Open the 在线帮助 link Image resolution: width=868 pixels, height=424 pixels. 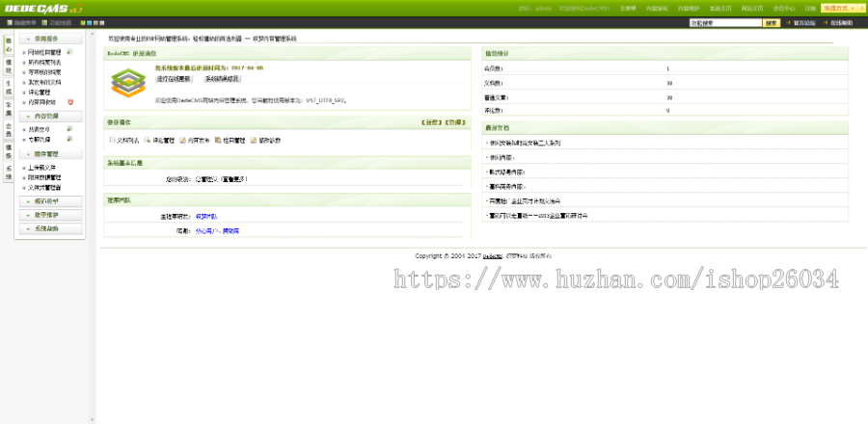pos(842,23)
